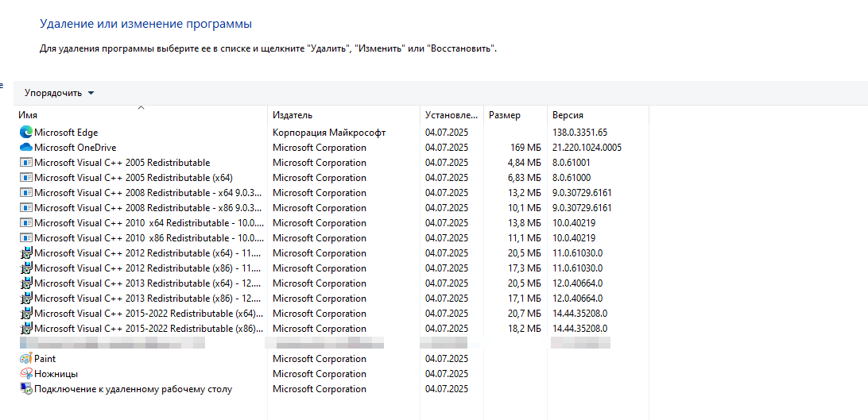Select the Paint program name
The height and width of the screenshot is (420, 868).
pos(45,359)
